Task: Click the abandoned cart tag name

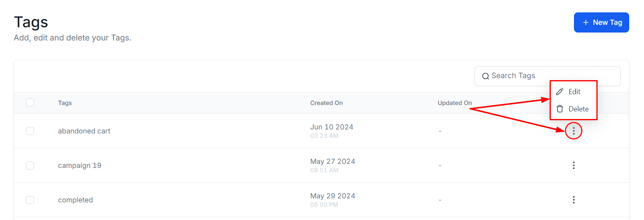Action: click(x=84, y=131)
